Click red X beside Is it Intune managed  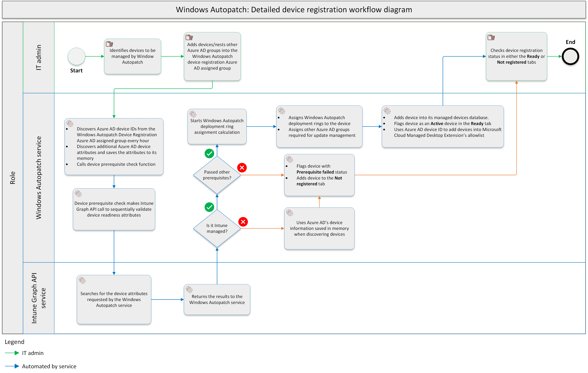[243, 222]
